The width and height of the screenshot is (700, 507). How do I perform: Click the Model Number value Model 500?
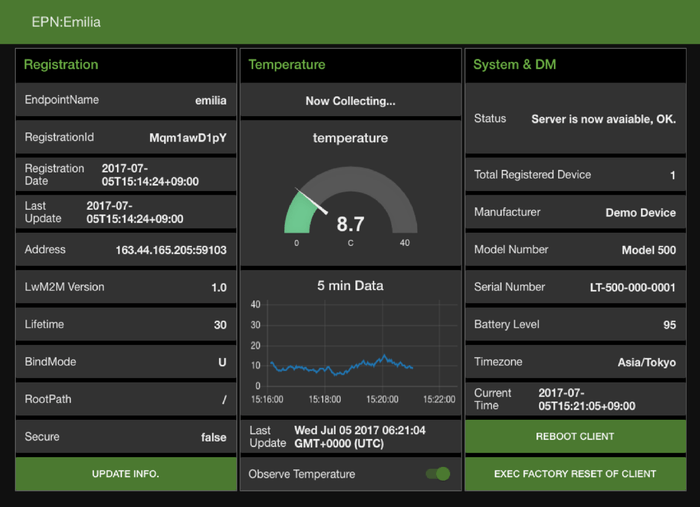point(648,250)
